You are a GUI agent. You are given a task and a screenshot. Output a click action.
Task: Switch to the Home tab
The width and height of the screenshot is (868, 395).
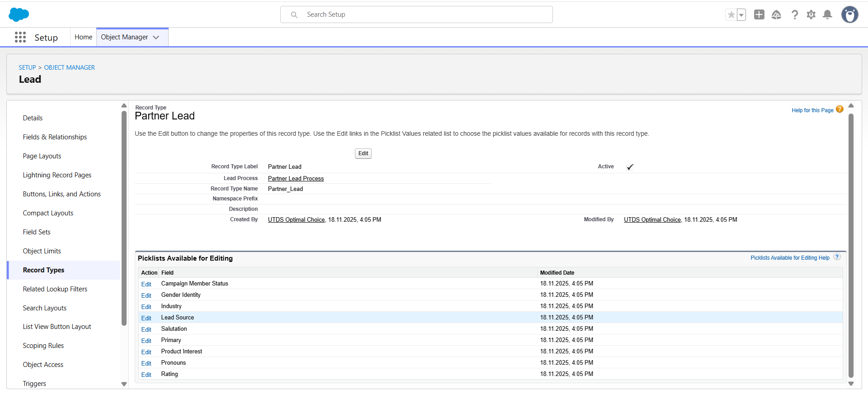pos(83,37)
